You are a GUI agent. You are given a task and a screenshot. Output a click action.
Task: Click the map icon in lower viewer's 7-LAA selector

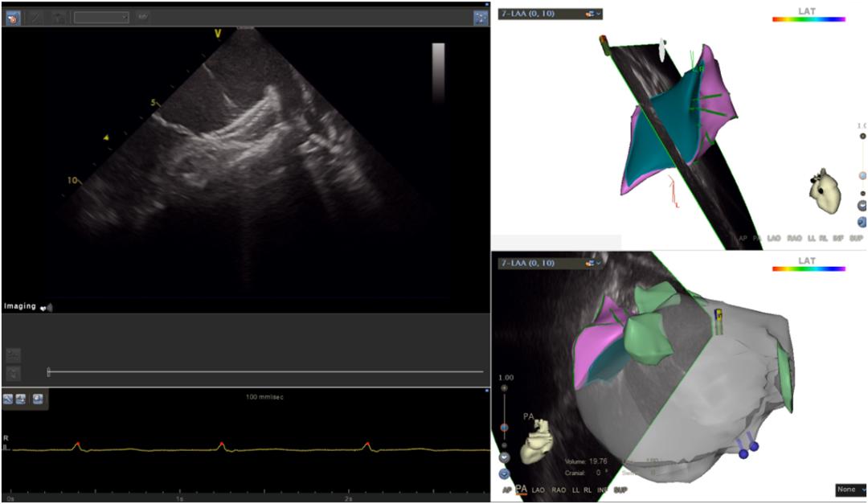coord(590,263)
